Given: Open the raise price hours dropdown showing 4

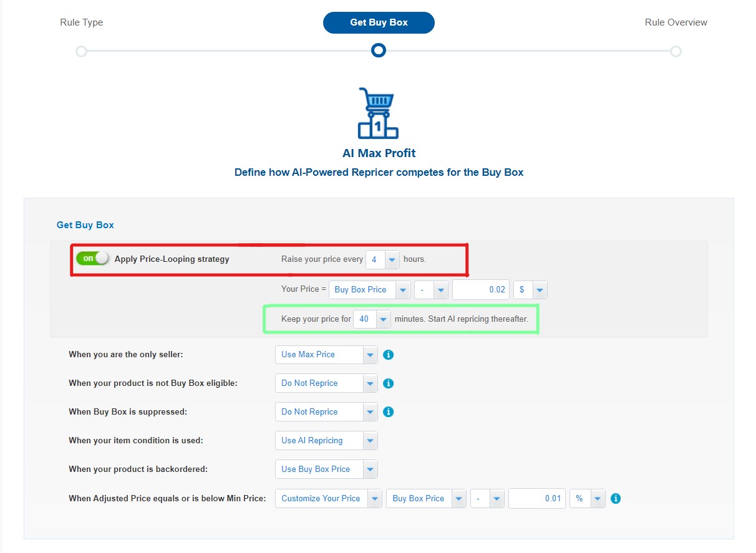Looking at the screenshot, I should [382, 259].
